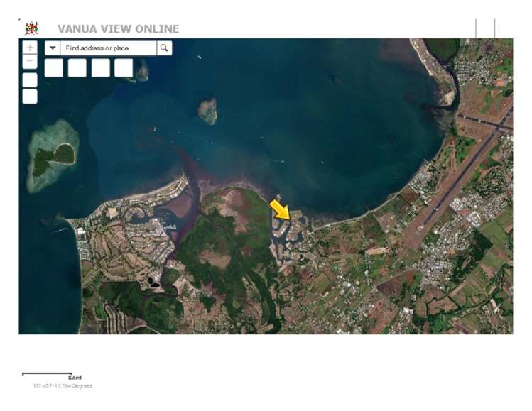
Task: Click the yellow arrow marker on map
Action: tap(280, 209)
